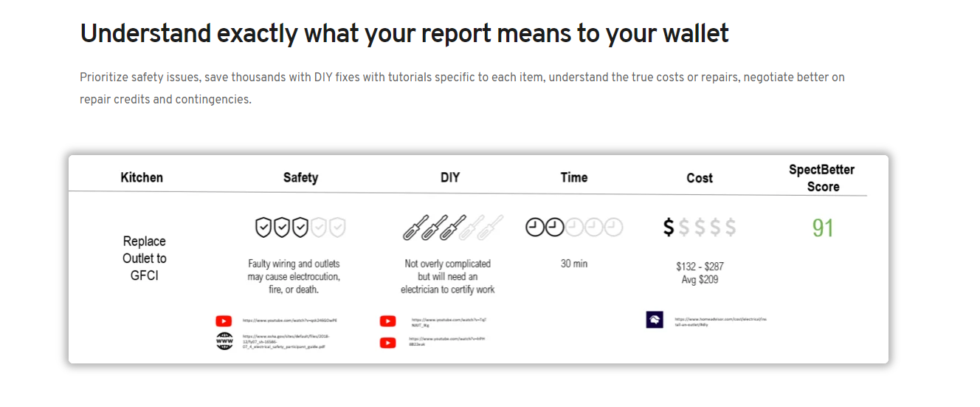This screenshot has height=407, width=980.
Task: Click the Kitchen column header
Action: [142, 177]
